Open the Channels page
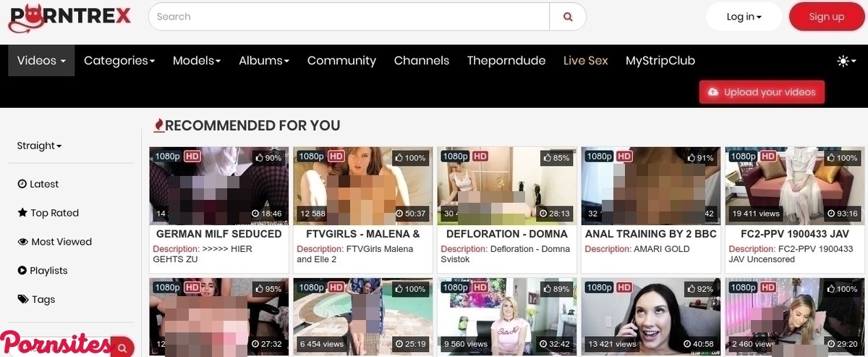The image size is (868, 357). click(422, 61)
